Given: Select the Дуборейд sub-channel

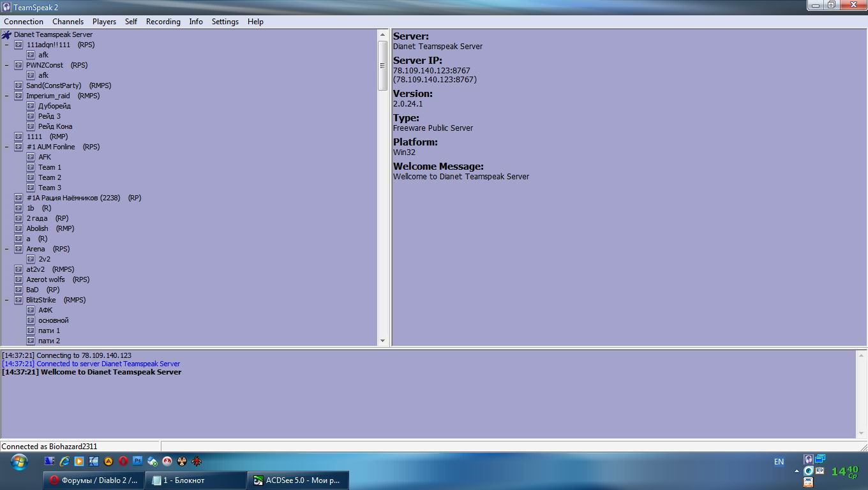Looking at the screenshot, I should pos(54,106).
